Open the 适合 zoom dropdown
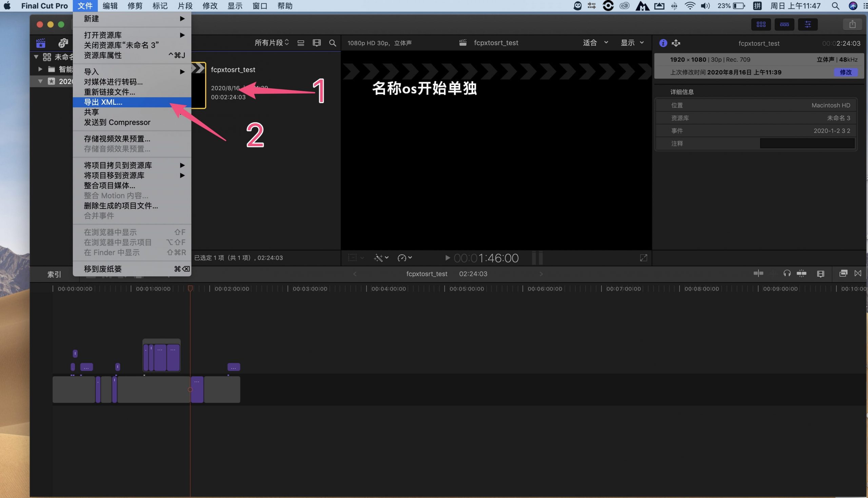The height and width of the screenshot is (498, 868). 595,43
